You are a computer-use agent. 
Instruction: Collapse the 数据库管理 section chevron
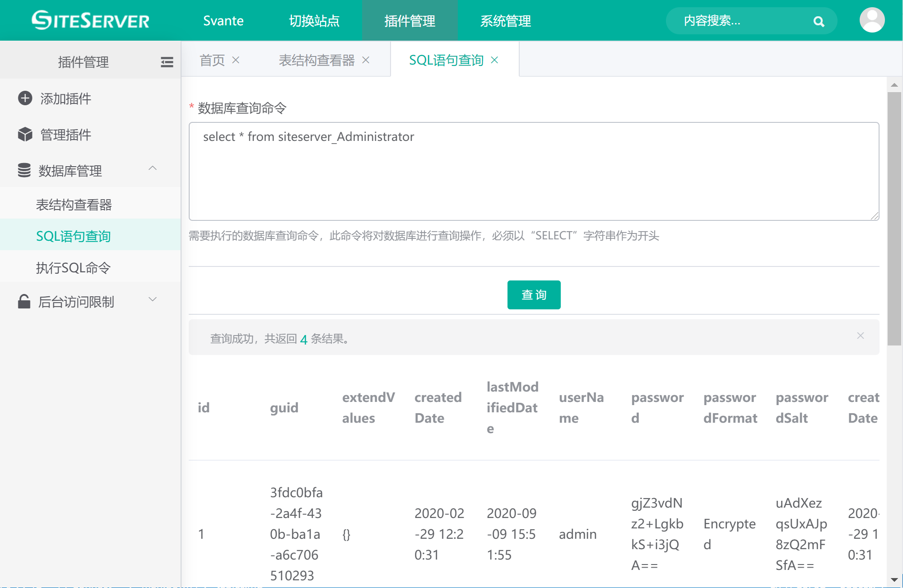153,168
